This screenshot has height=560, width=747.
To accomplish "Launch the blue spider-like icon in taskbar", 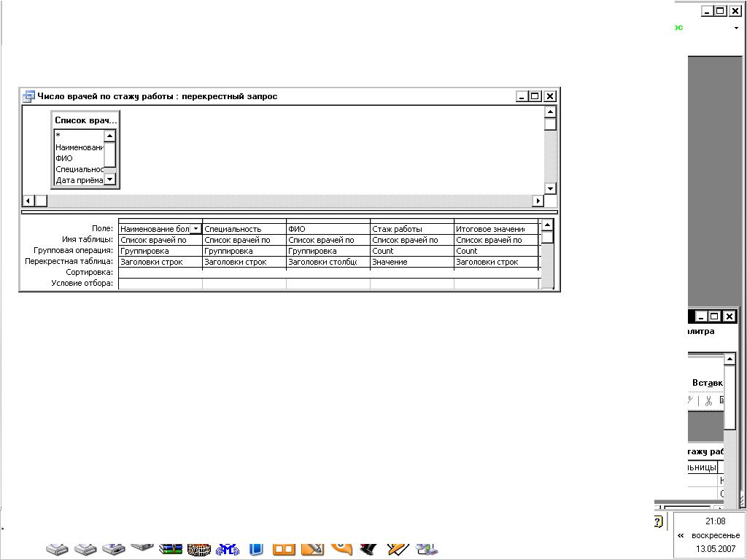I will click(x=228, y=550).
